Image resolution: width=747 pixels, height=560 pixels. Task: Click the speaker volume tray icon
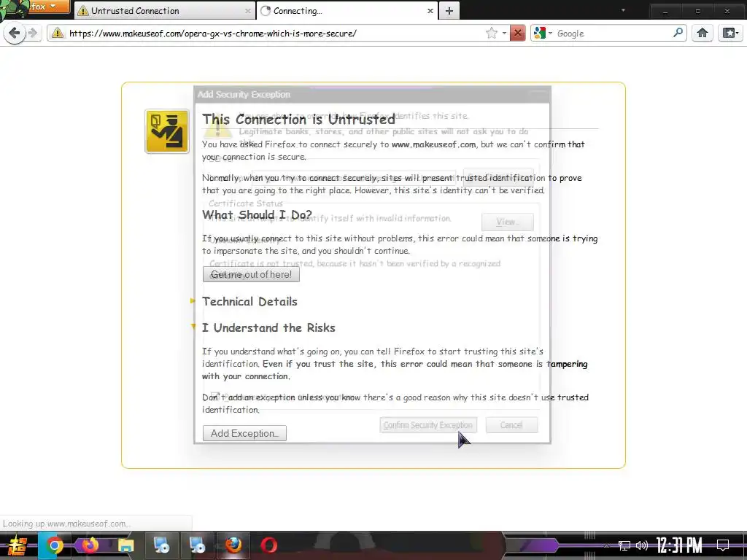pos(642,545)
